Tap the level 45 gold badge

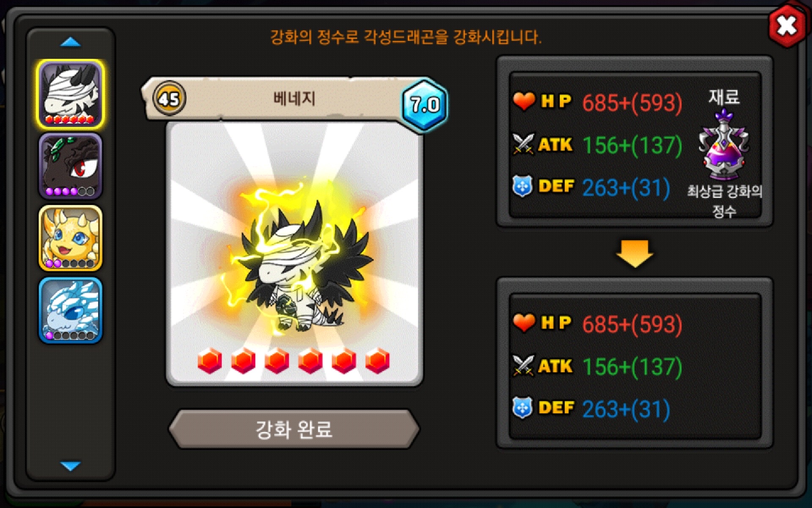click(x=169, y=99)
